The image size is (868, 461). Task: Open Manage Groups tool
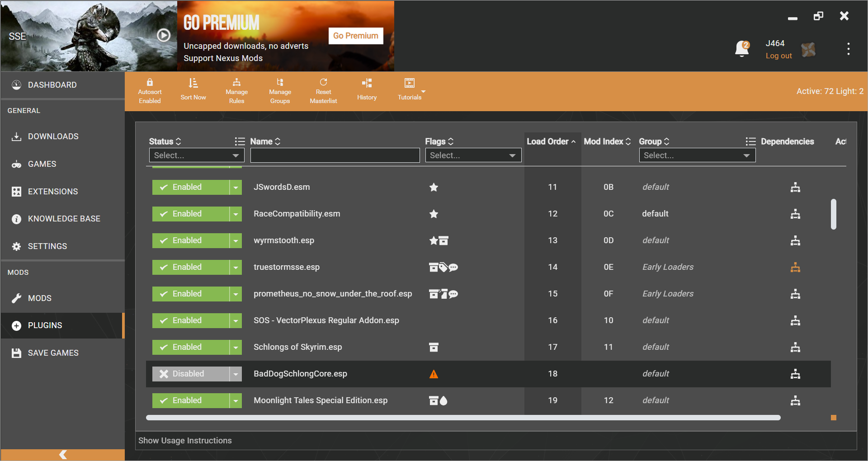280,91
